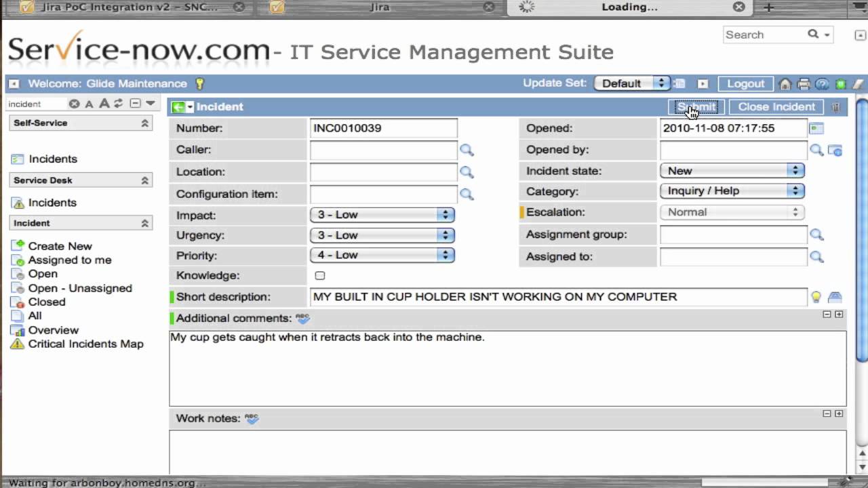
Task: Open the Open - Unassigned incident list
Action: point(80,288)
